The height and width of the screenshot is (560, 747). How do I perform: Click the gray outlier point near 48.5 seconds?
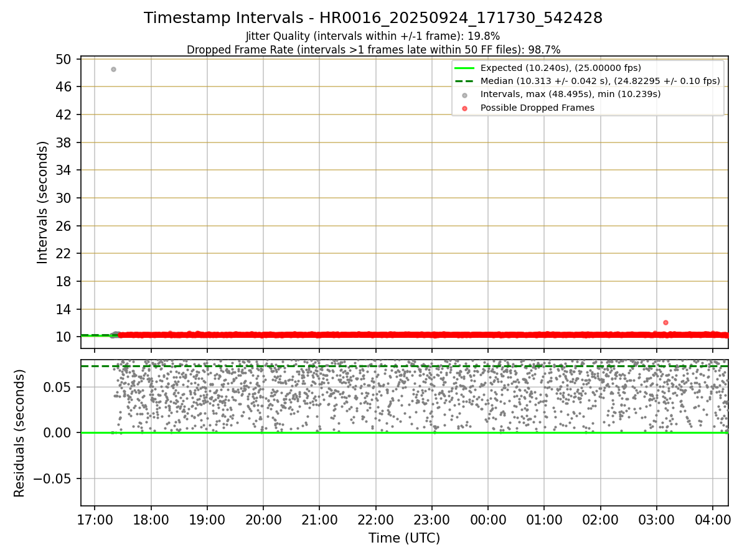113,69
